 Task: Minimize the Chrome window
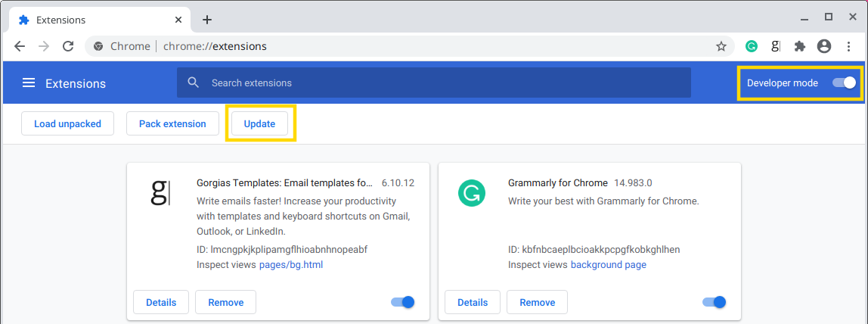click(804, 18)
